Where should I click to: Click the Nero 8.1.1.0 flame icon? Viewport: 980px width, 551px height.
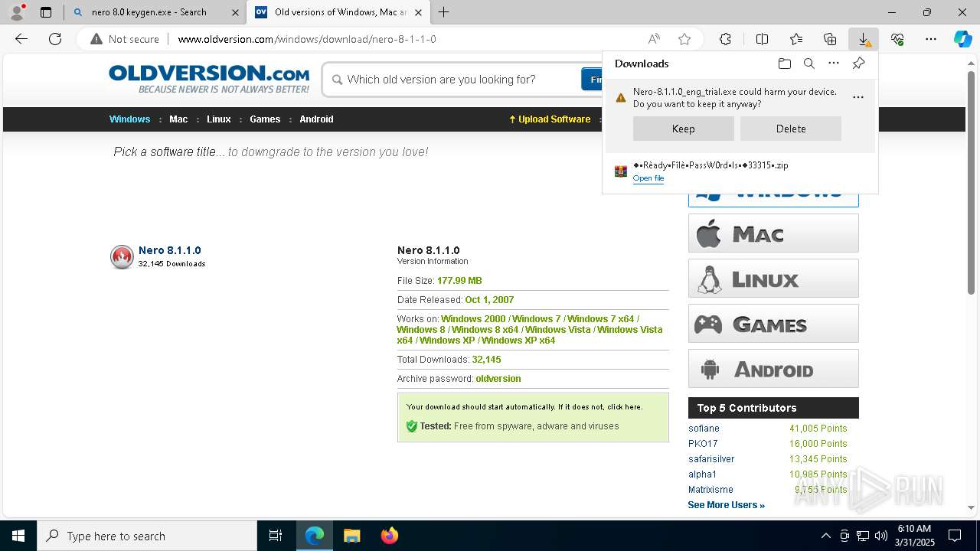(122, 257)
